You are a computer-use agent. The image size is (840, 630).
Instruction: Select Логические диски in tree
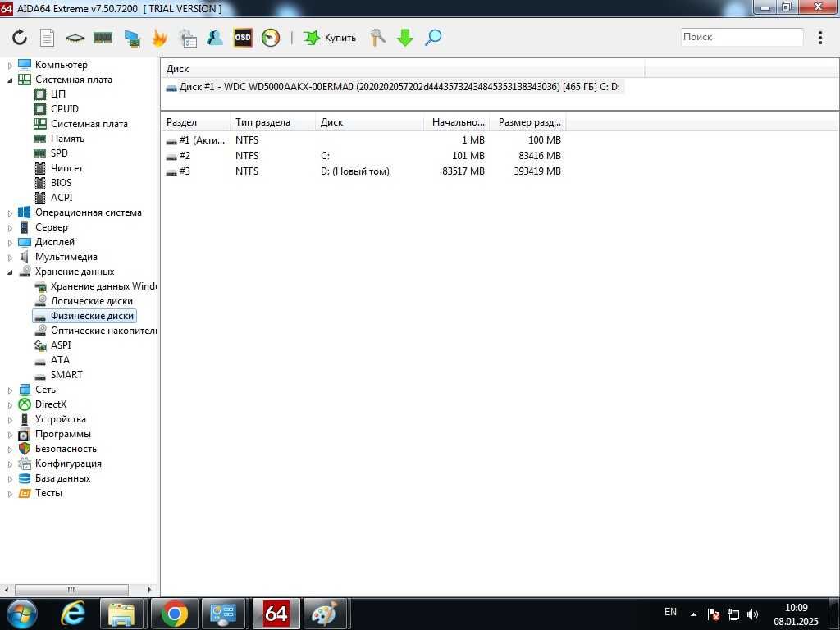click(x=91, y=301)
